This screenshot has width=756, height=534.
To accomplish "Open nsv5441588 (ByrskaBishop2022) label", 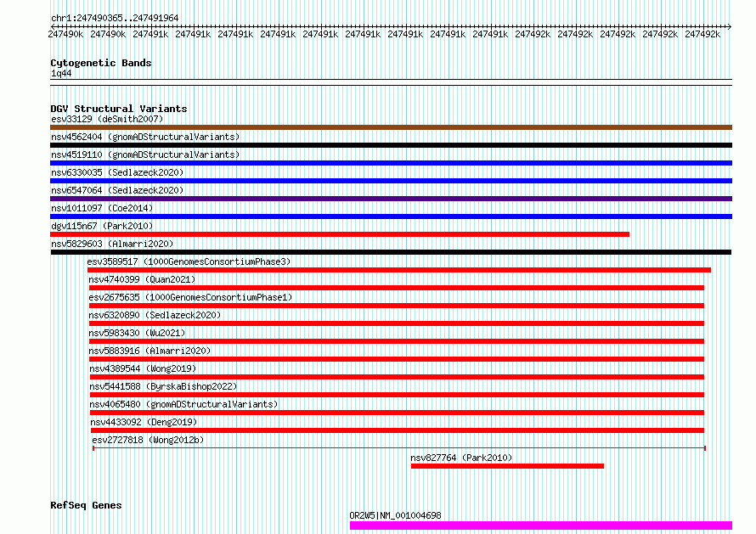I will 163,386.
